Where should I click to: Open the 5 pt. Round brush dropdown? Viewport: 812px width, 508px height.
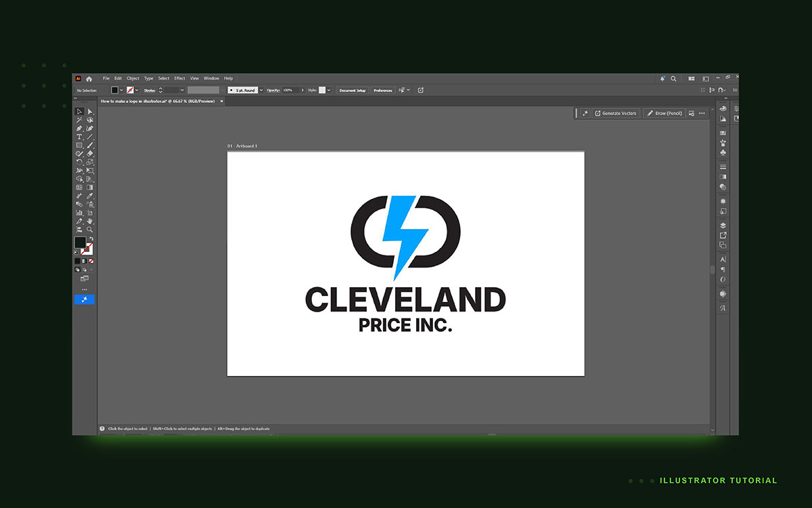261,90
